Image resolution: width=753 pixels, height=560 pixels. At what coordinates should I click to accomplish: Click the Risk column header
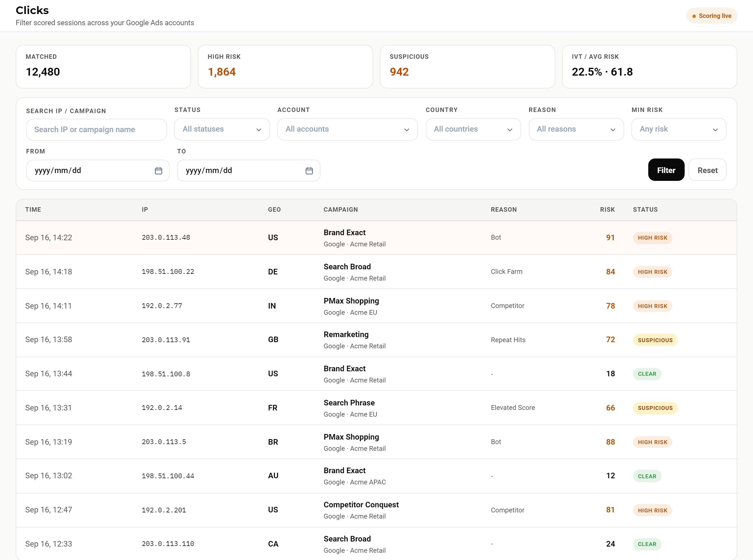tap(607, 209)
